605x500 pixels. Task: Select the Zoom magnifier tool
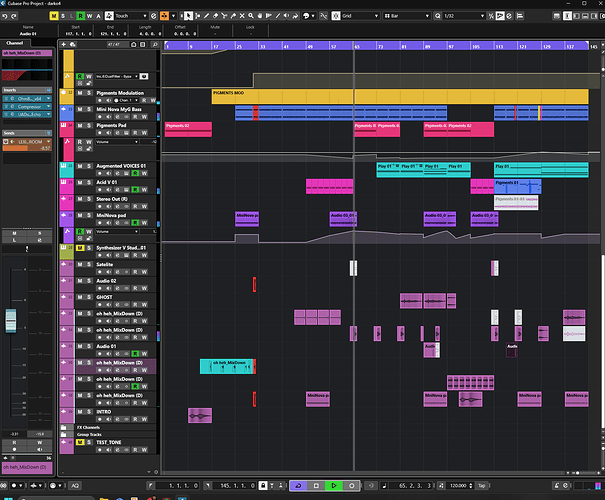point(251,16)
